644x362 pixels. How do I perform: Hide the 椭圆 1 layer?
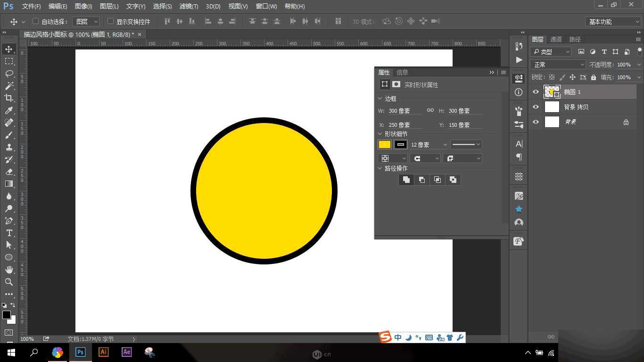(535, 92)
